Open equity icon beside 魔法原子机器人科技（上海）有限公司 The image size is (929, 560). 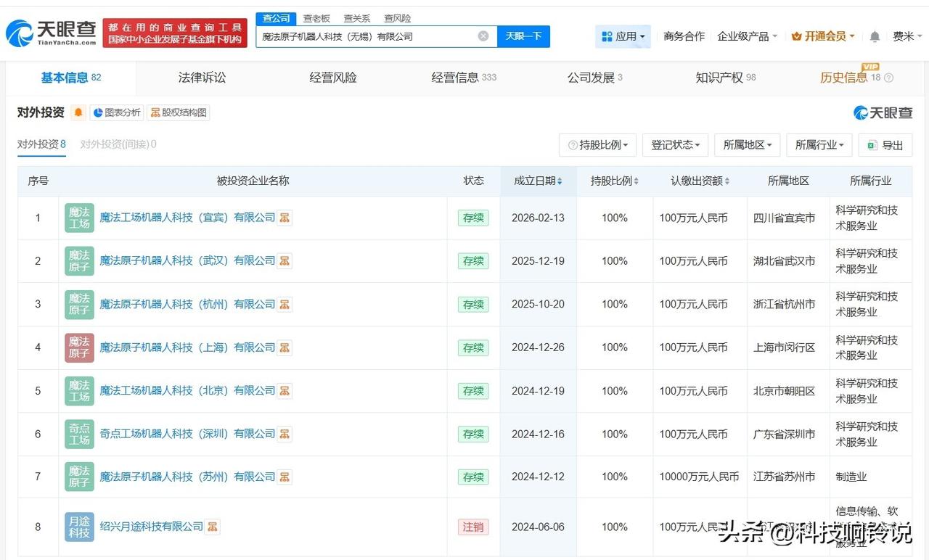(x=285, y=347)
